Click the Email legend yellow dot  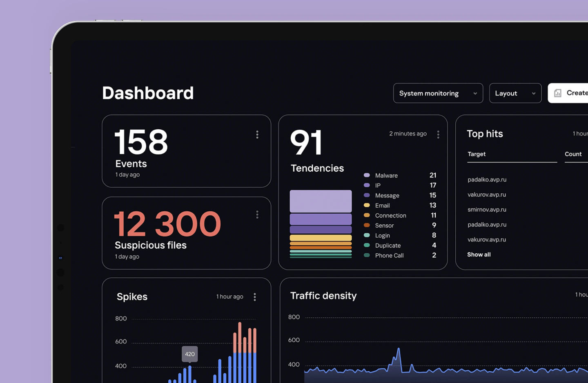pyautogui.click(x=367, y=205)
